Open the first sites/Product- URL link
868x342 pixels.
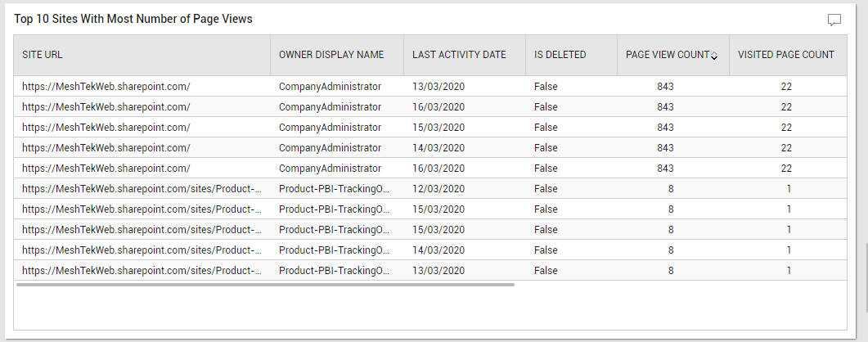142,188
